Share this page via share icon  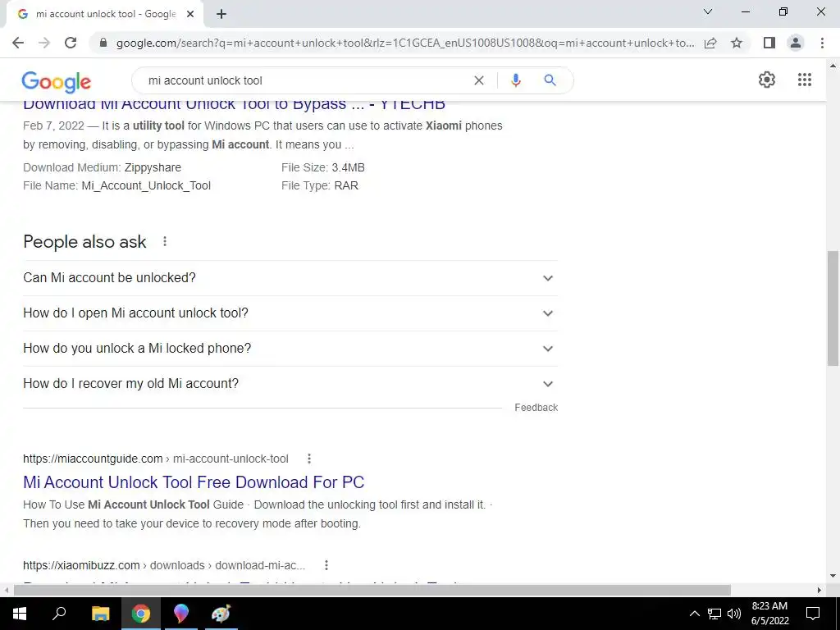pyautogui.click(x=710, y=43)
